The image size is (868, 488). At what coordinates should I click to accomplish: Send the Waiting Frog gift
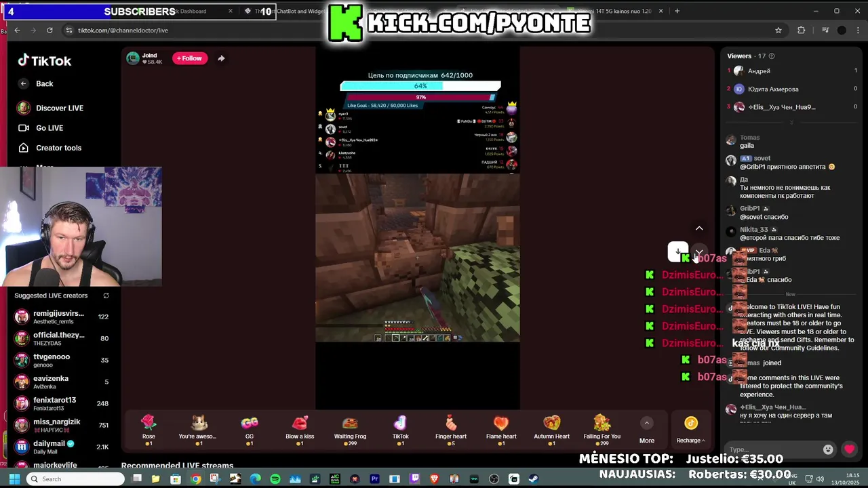[350, 430]
